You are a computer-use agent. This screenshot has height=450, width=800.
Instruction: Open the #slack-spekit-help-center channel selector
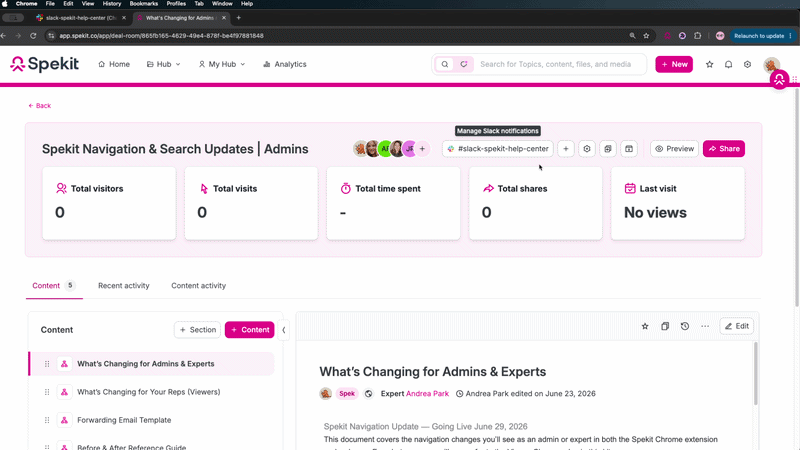(497, 149)
